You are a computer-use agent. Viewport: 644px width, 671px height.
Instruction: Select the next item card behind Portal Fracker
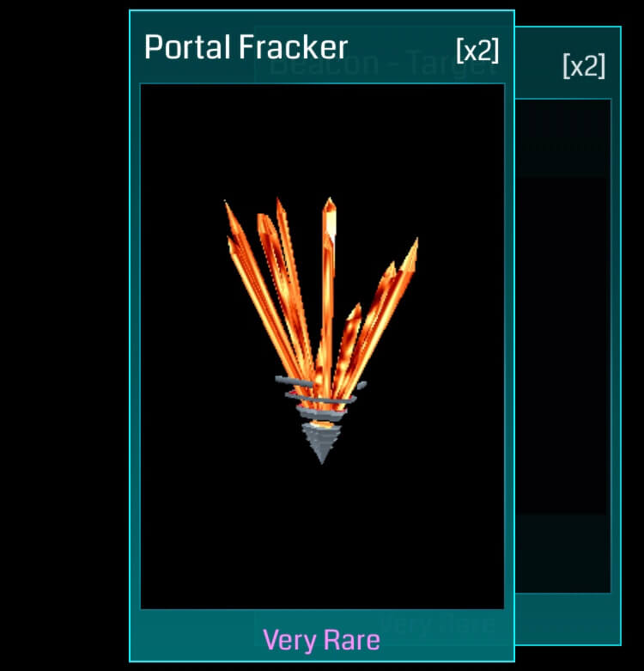[x=568, y=336]
